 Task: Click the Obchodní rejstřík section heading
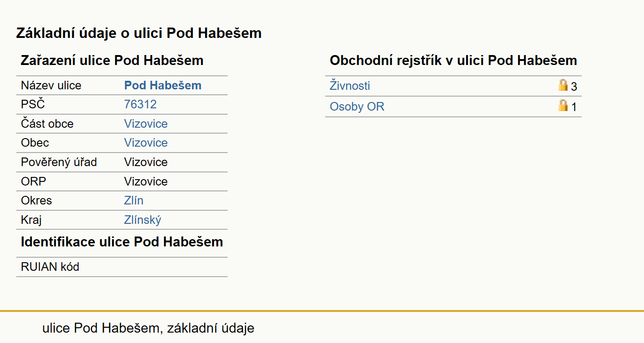pyautogui.click(x=453, y=60)
